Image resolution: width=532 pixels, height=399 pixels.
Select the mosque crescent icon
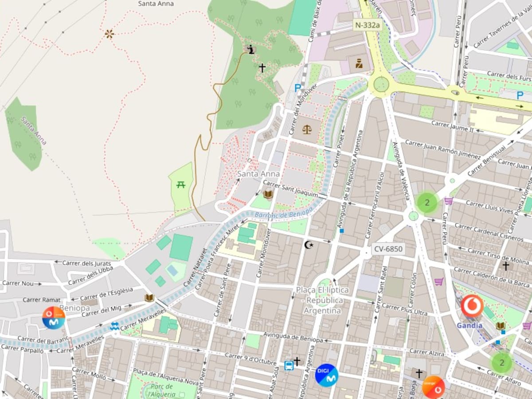point(309,245)
